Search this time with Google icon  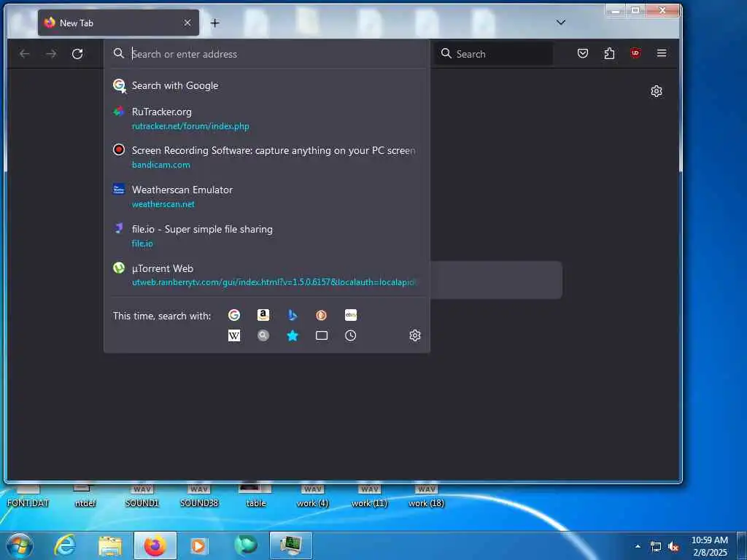click(234, 315)
